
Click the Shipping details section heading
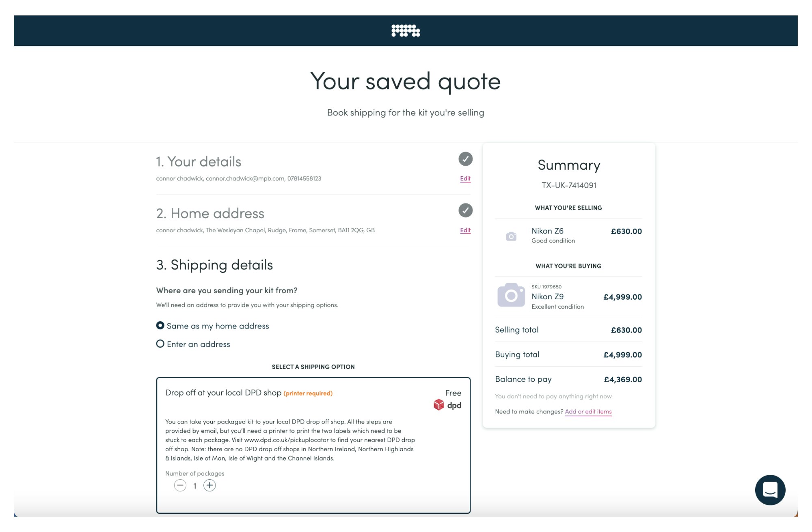tap(214, 265)
